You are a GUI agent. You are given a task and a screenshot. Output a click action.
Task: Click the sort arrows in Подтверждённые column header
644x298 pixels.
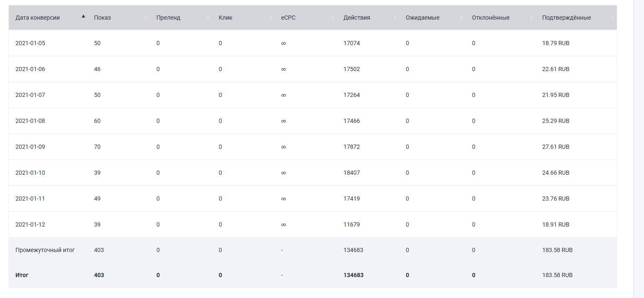coord(613,18)
